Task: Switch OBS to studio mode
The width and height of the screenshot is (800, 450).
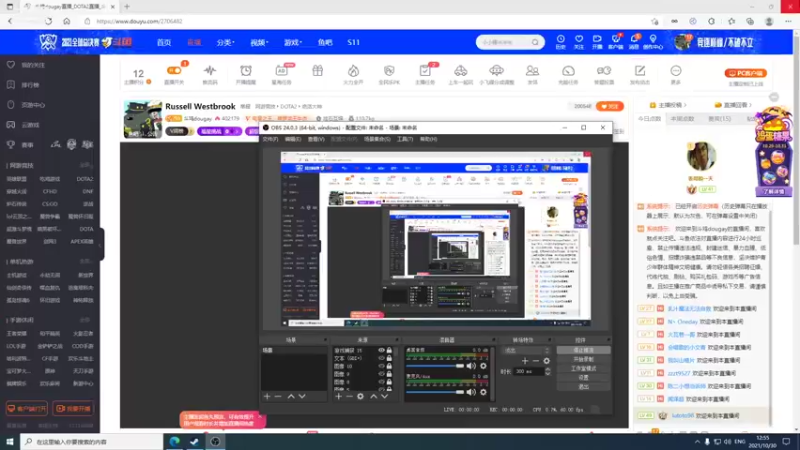Action: (583, 368)
